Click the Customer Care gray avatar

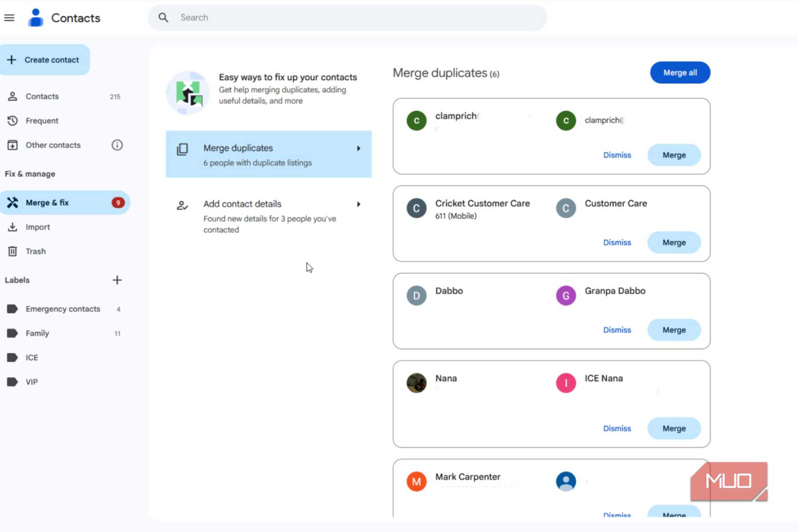[x=566, y=208]
